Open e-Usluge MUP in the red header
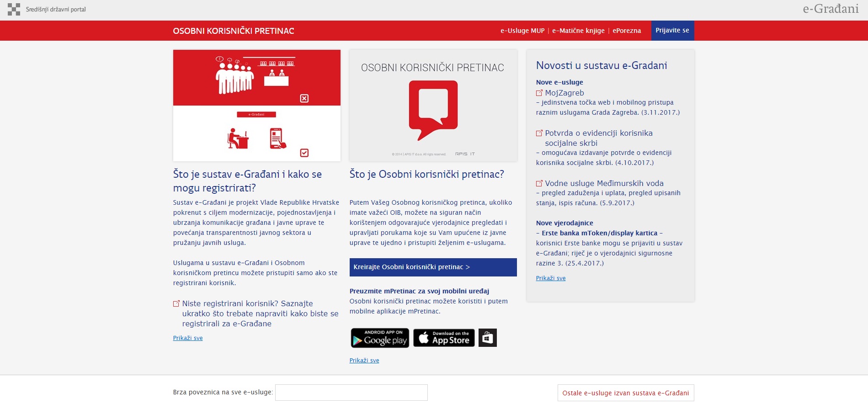Screen dimensions: 868x409 pos(522,31)
